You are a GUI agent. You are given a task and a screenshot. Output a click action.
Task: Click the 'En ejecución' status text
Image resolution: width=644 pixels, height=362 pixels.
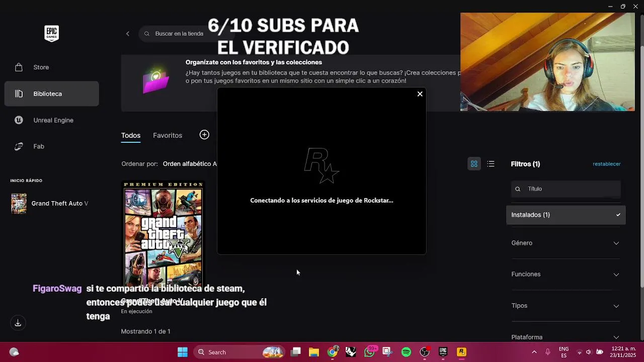pyautogui.click(x=136, y=312)
